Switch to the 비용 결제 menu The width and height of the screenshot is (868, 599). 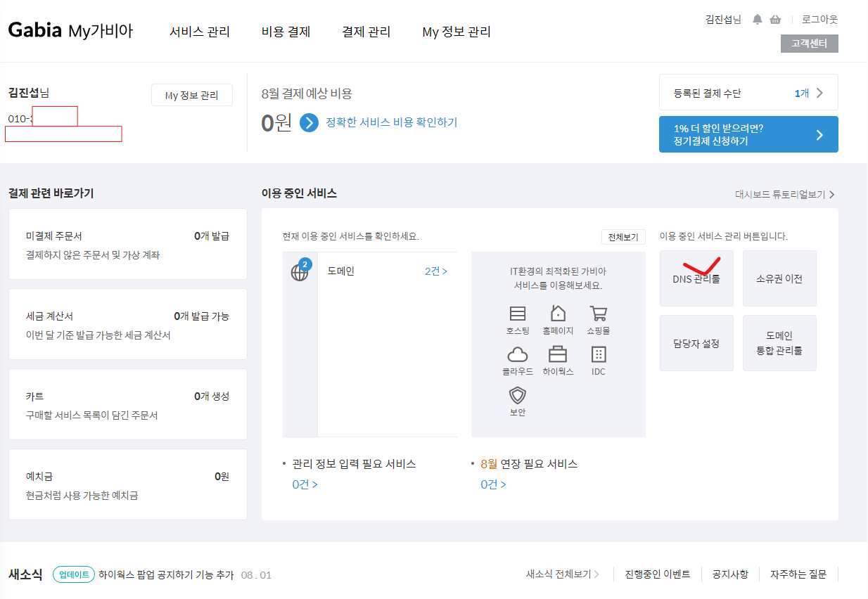(286, 31)
